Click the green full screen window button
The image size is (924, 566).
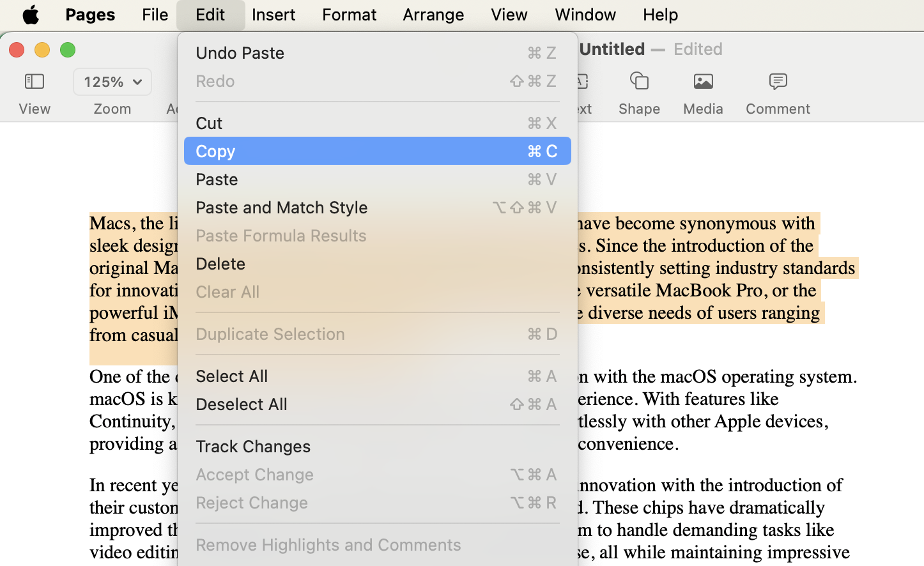[68, 50]
